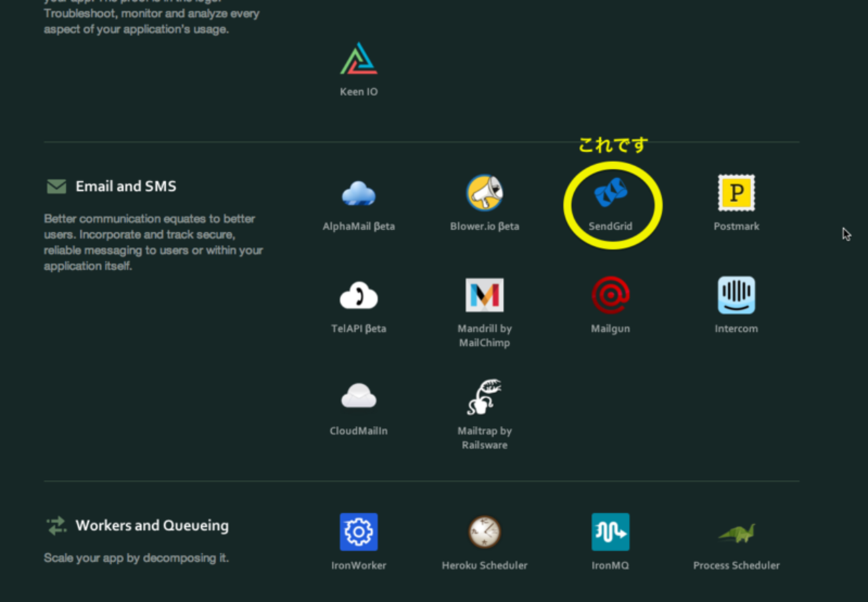
Task: Click the Email and SMS heading
Action: pyautogui.click(x=126, y=186)
